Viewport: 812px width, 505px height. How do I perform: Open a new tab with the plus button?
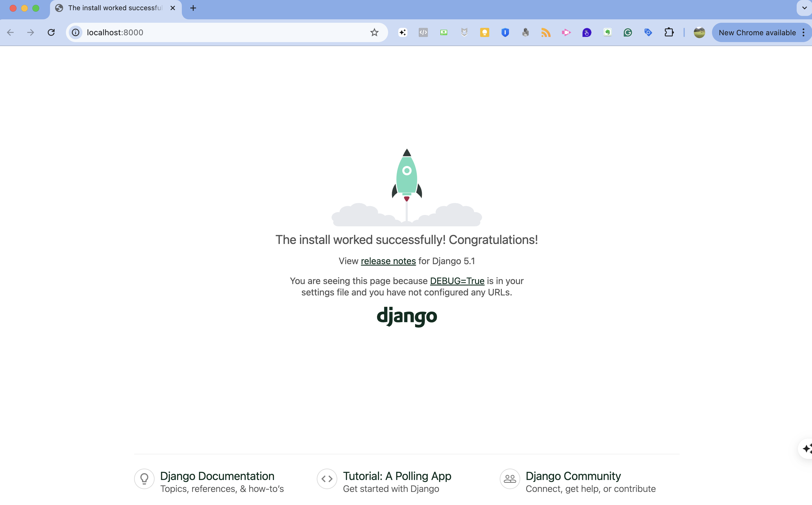[x=193, y=8]
